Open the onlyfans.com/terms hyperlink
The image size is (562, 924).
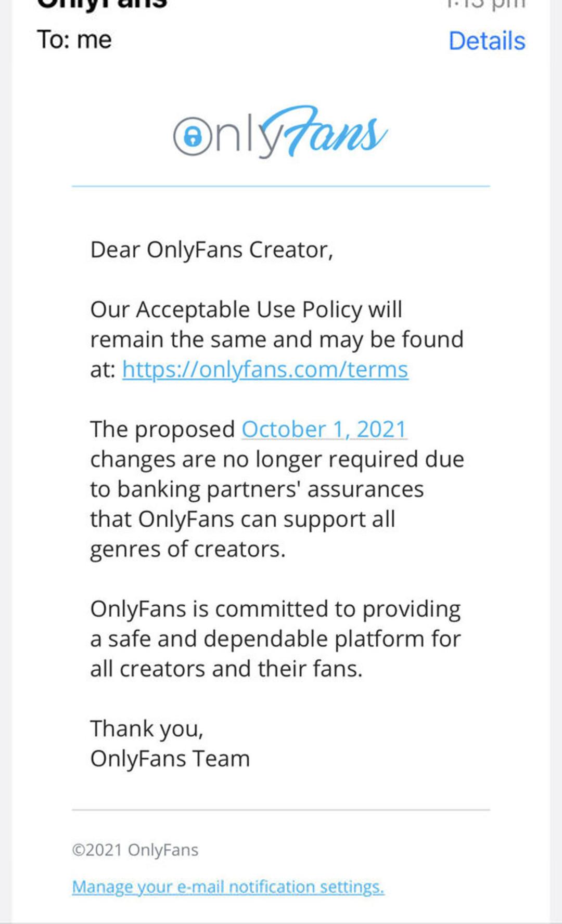pos(265,370)
